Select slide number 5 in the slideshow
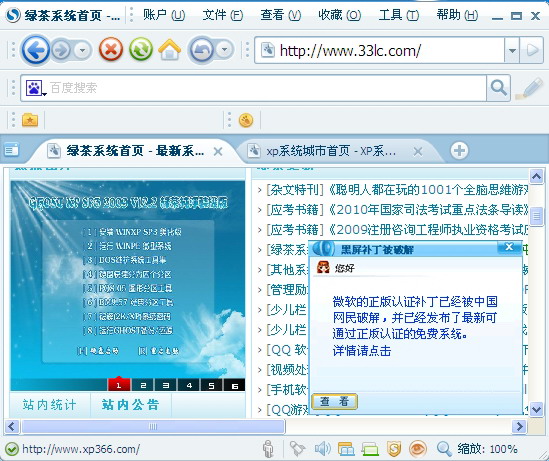Screen dimensions: 549x461 pyautogui.click(x=211, y=385)
